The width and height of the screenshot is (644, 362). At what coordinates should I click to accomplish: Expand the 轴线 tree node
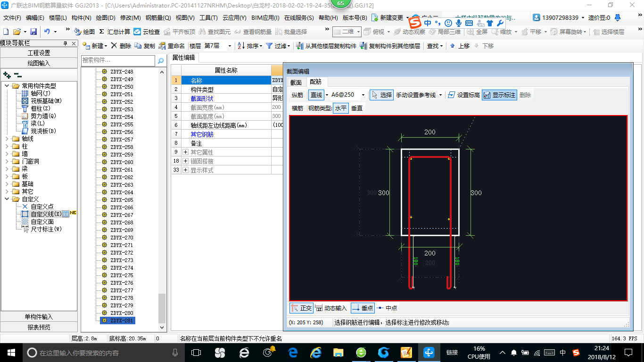pyautogui.click(x=8, y=139)
